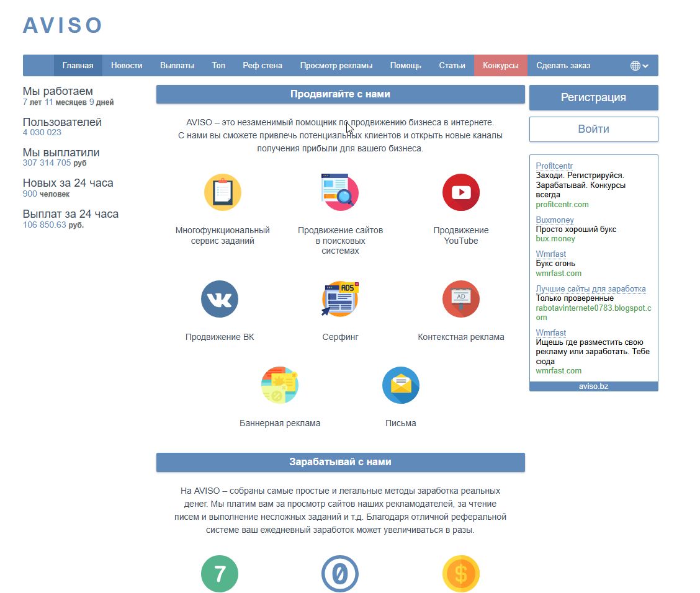Go to the Новости page
Image resolution: width=700 pixels, height=593 pixels.
point(127,66)
